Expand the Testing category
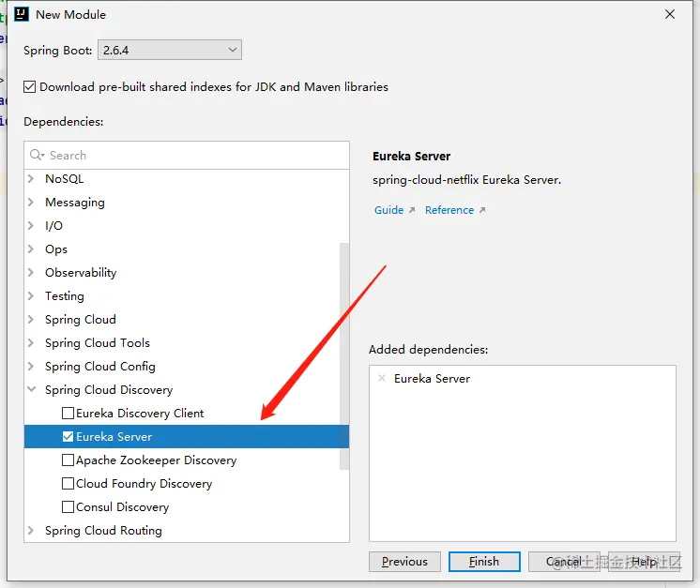 pos(31,295)
